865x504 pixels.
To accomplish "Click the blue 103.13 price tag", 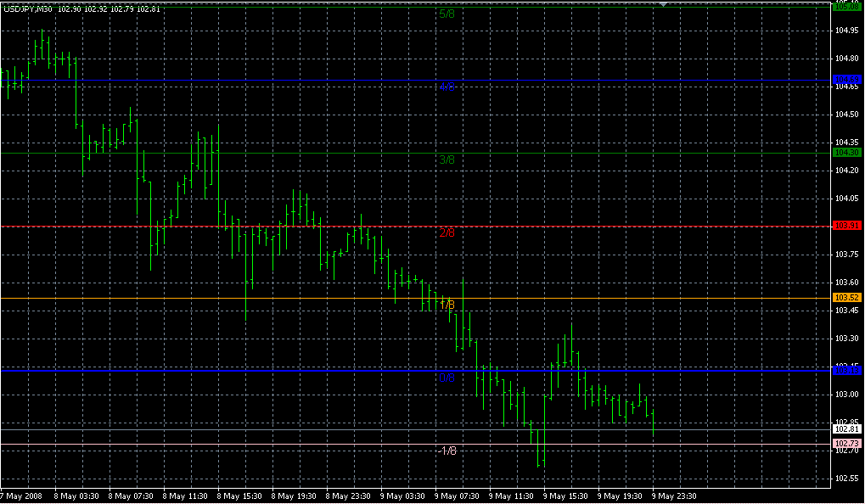I will tap(847, 370).
